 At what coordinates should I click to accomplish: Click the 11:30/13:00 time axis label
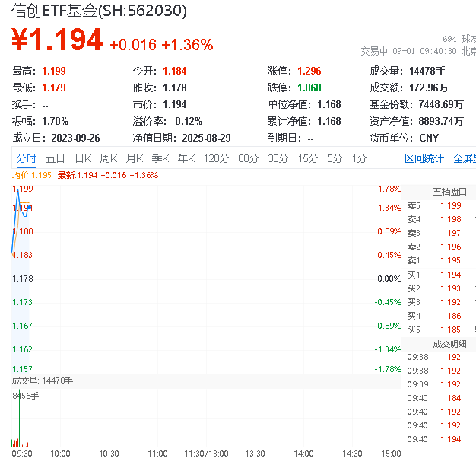tap(206, 454)
